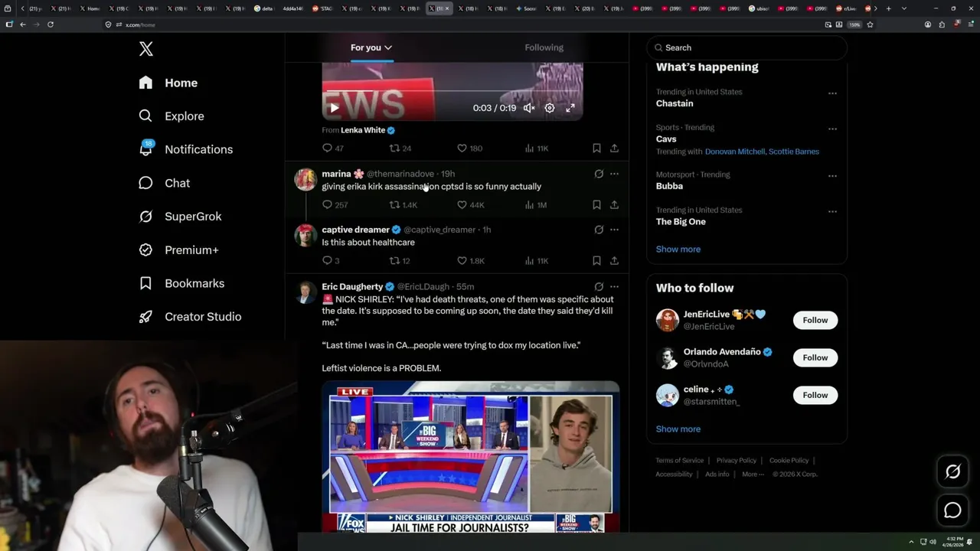Image resolution: width=980 pixels, height=551 pixels.
Task: Follow JenEricLive
Action: point(815,320)
